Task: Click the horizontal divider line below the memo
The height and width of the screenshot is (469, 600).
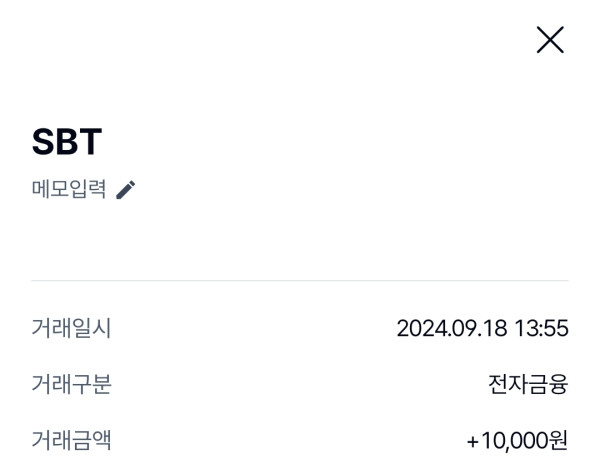Action: coord(300,280)
